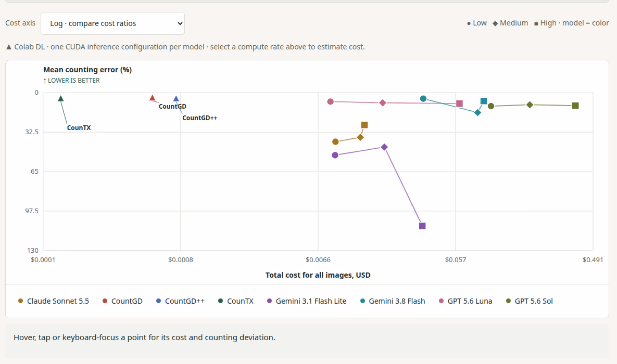Image resolution: width=617 pixels, height=364 pixels.
Task: Click the $0.057 x-axis tick label
Action: click(456, 260)
